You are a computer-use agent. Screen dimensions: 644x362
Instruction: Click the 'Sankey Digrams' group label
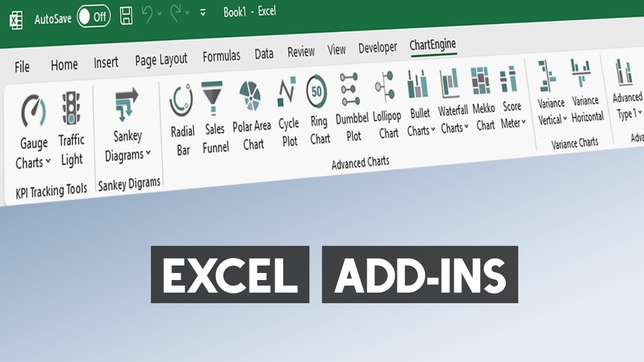(x=129, y=184)
